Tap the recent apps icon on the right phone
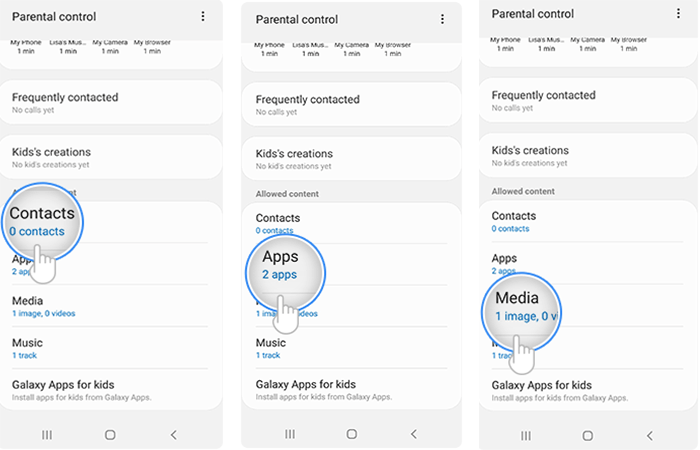 click(526, 435)
